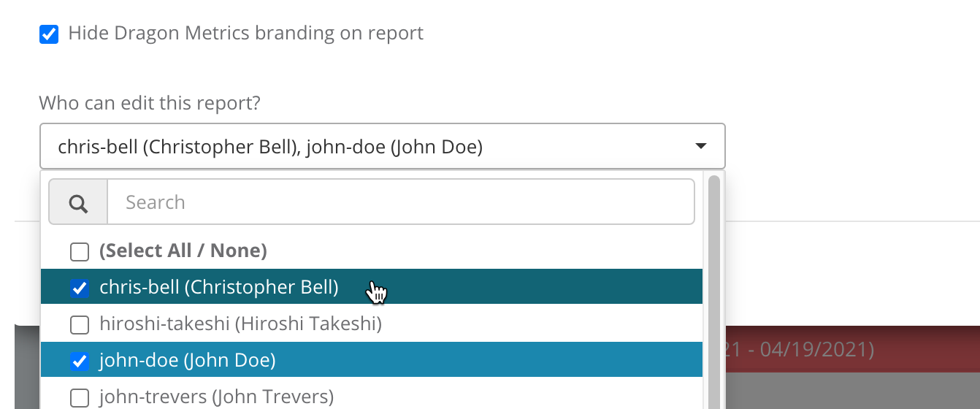980x409 pixels.
Task: Click the john-doe (John Doe) option
Action: (x=187, y=360)
